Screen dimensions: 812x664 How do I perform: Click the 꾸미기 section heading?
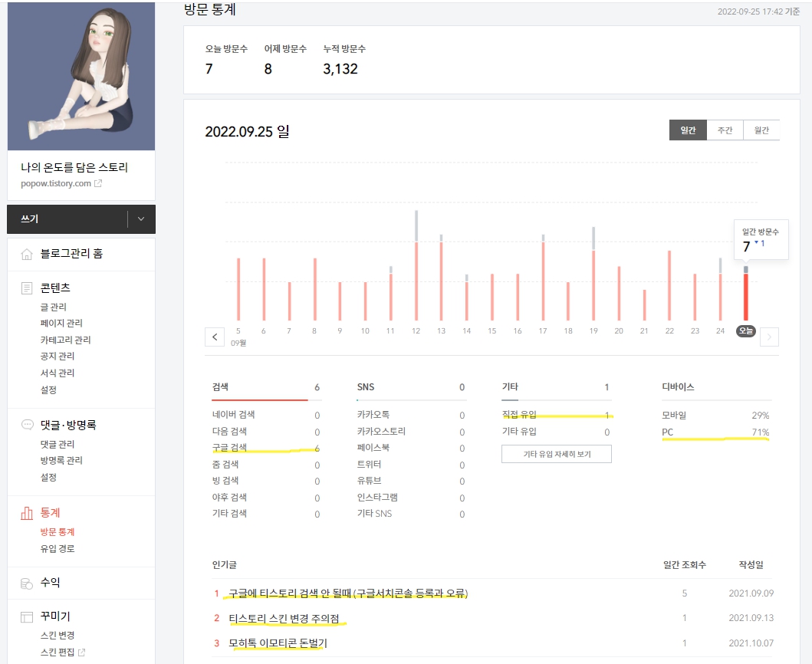tap(55, 616)
